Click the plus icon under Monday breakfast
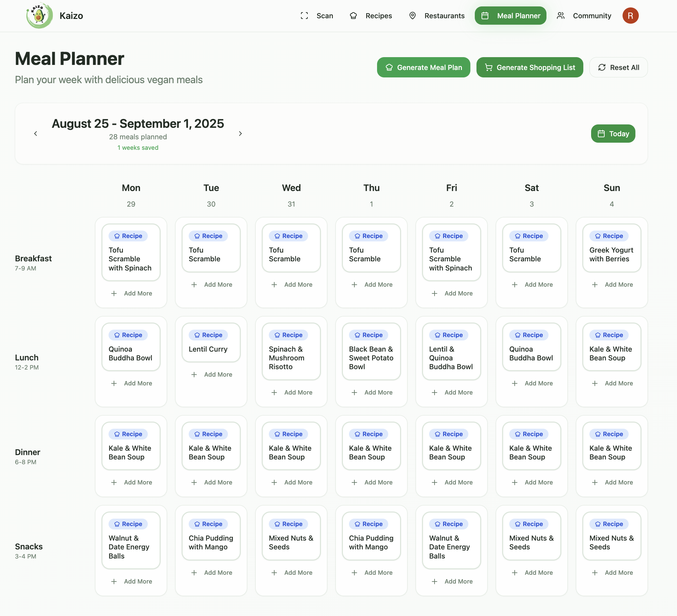 click(x=114, y=293)
